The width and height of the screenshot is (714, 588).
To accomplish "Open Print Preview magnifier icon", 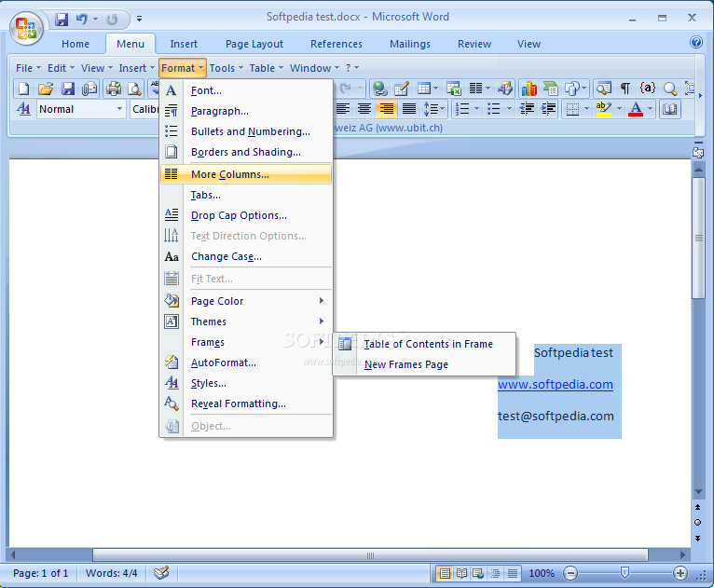I will (x=135, y=89).
